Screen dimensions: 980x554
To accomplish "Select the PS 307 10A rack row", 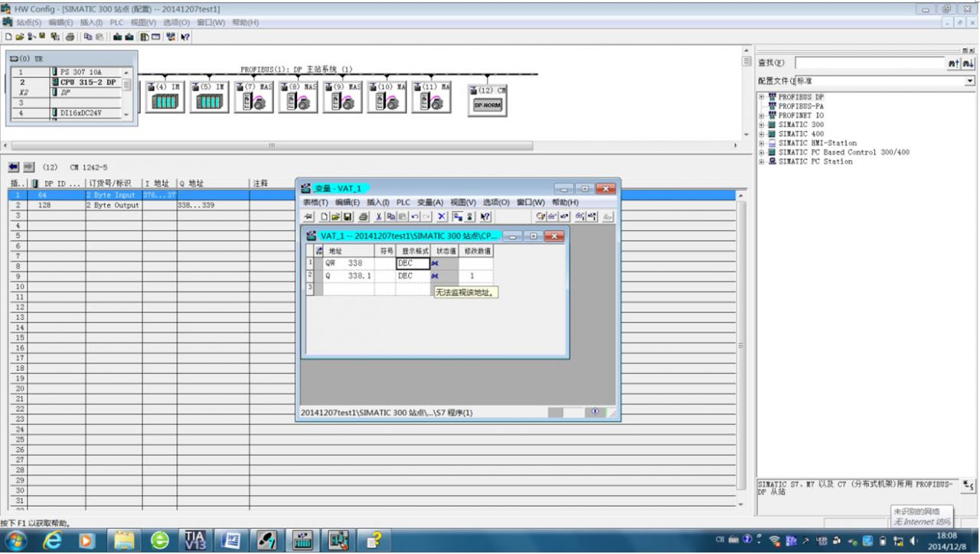I will pyautogui.click(x=65, y=72).
